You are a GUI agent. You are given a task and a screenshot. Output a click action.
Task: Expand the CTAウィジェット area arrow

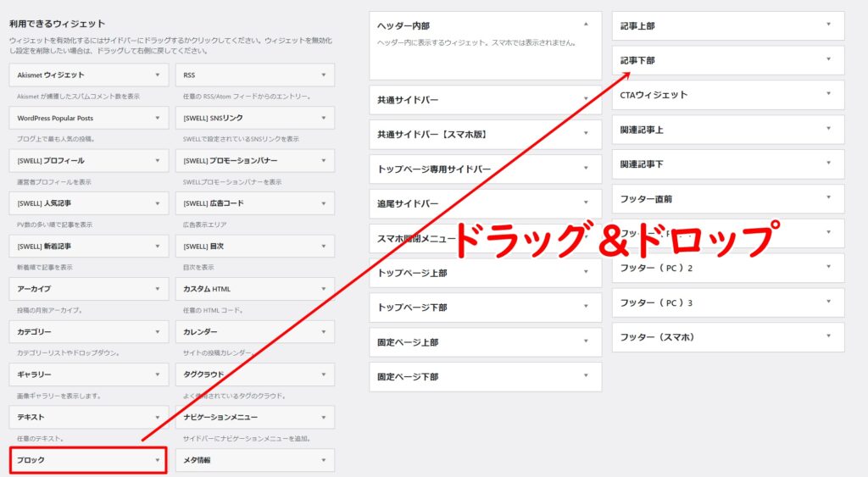(x=828, y=95)
